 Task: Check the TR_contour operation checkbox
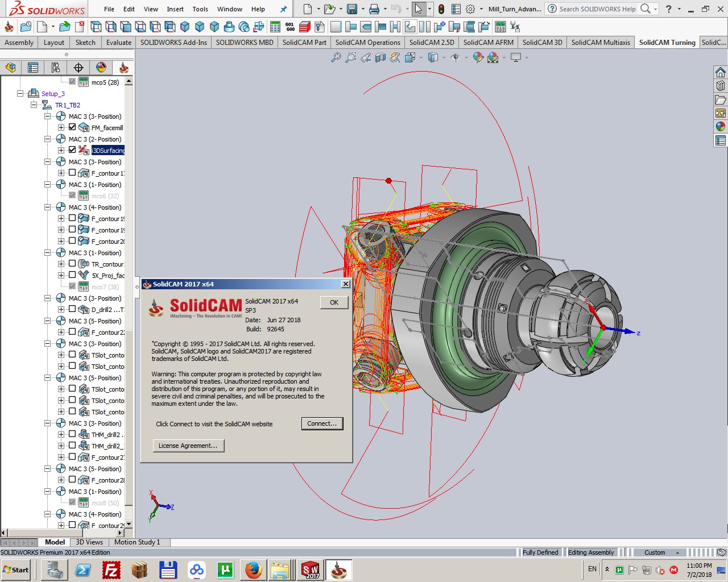(x=72, y=264)
